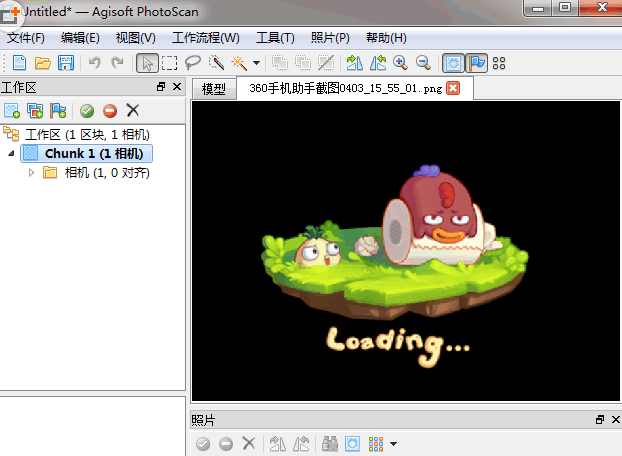The image size is (622, 456).
Task: Select the Magic wand tool
Action: click(239, 63)
